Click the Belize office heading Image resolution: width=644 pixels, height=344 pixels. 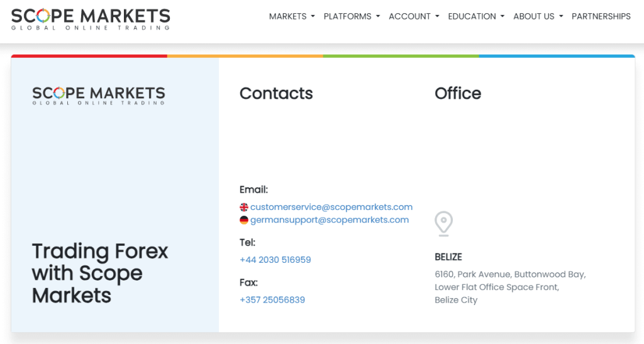(448, 257)
